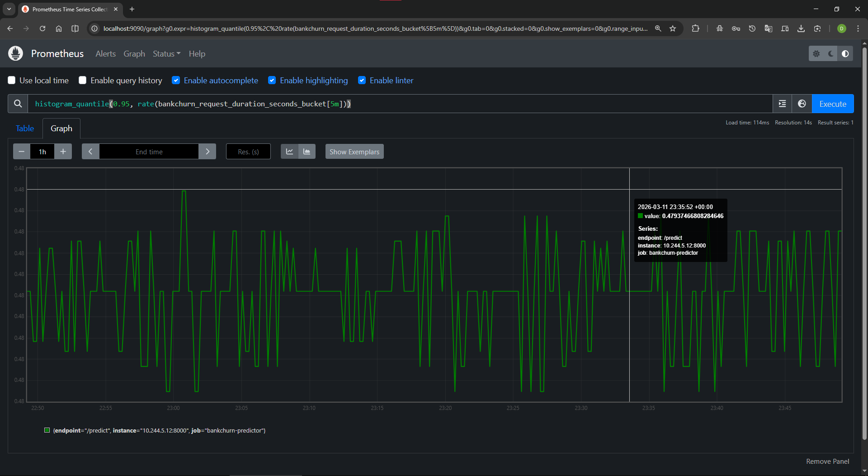
Task: Turn on Enable query history
Action: pyautogui.click(x=83, y=80)
